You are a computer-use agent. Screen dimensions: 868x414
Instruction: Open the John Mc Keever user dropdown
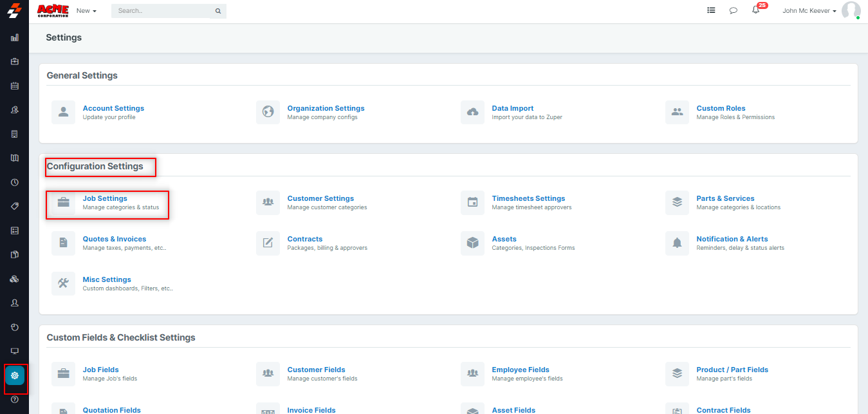click(809, 11)
